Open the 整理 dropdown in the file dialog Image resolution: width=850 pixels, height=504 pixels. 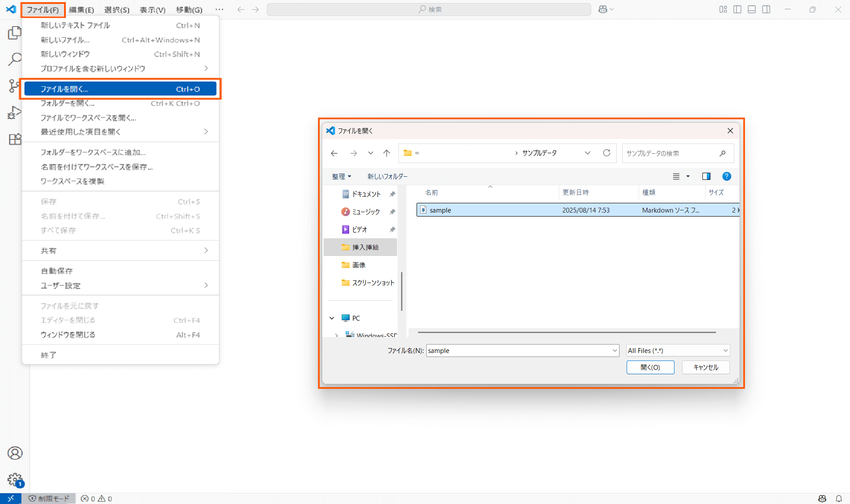coord(341,176)
